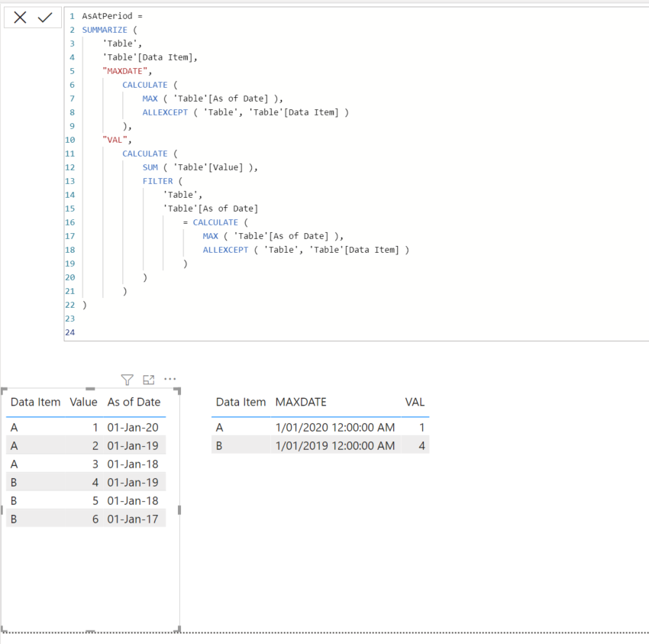Click the ALLEXCEPT function on line 8
649x644 pixels.
click(165, 112)
